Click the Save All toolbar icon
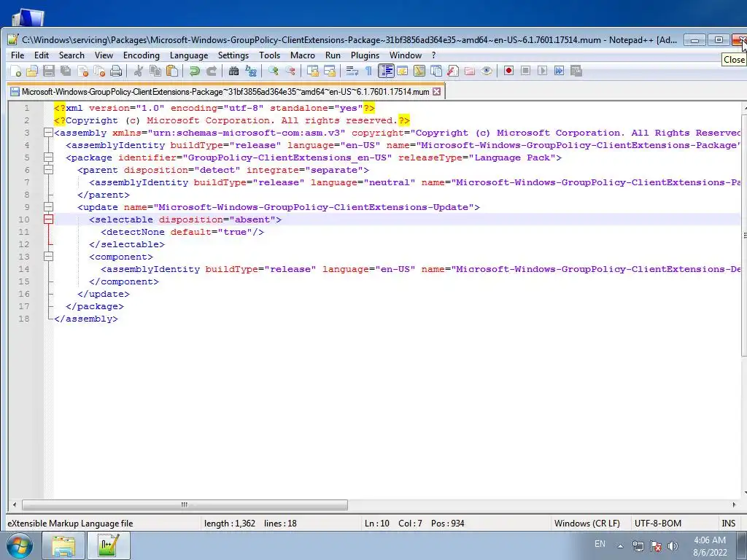 (66, 71)
